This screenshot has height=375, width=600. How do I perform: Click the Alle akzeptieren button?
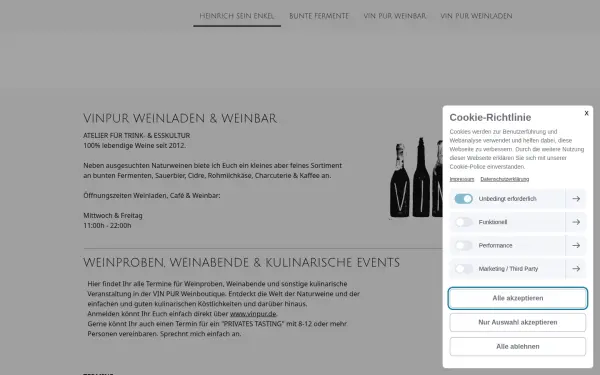[517, 298]
